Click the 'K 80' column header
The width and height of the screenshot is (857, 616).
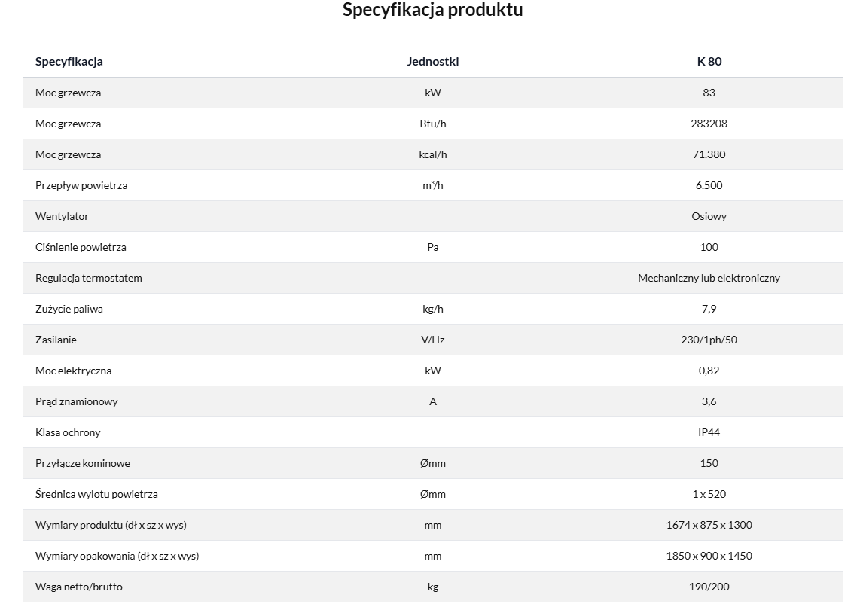click(x=709, y=62)
